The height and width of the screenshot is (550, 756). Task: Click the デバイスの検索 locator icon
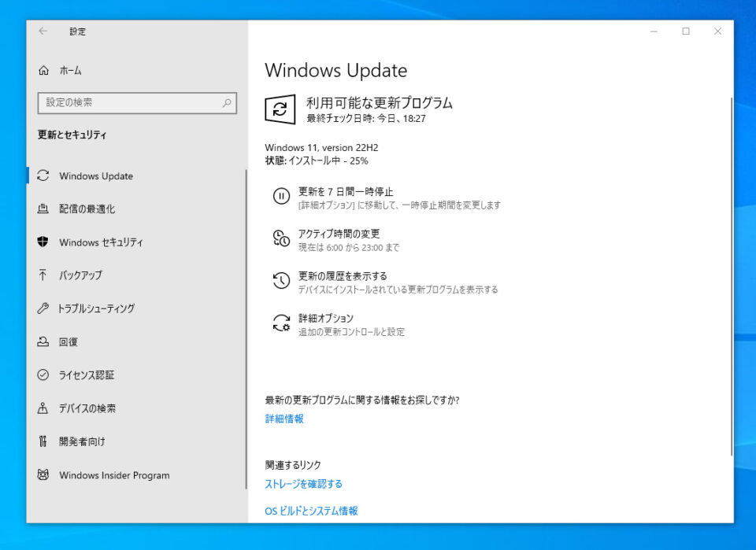43,408
